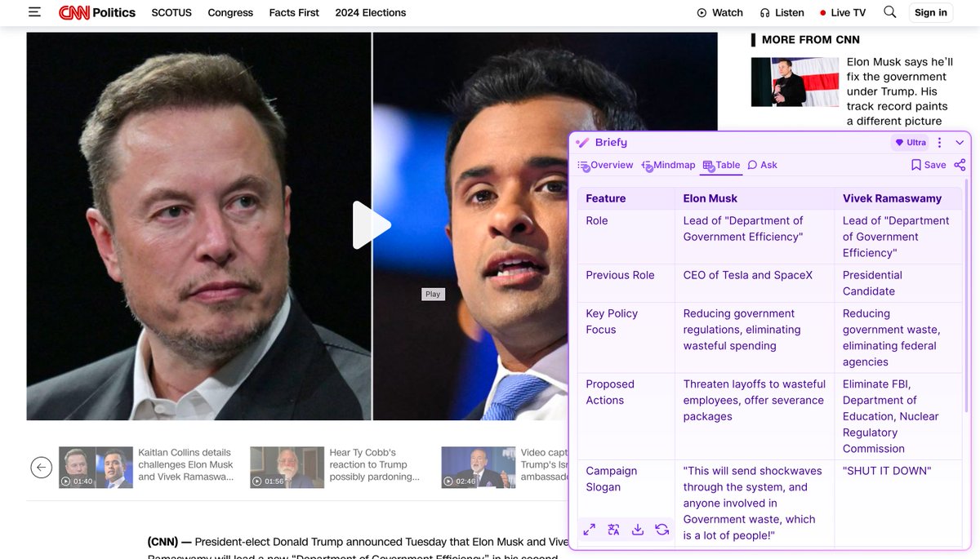The width and height of the screenshot is (980, 559).
Task: Expand the Briefy panel to fullscreen
Action: point(589,530)
